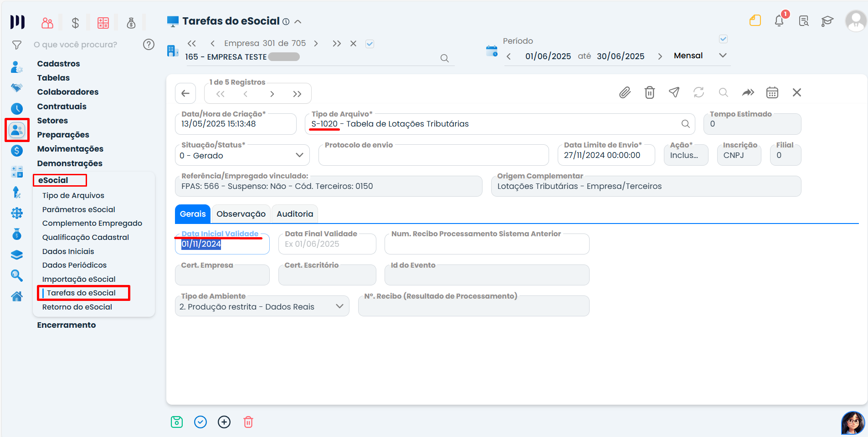This screenshot has width=868, height=437.
Task: Go to next company with single arrow
Action: pyautogui.click(x=316, y=44)
